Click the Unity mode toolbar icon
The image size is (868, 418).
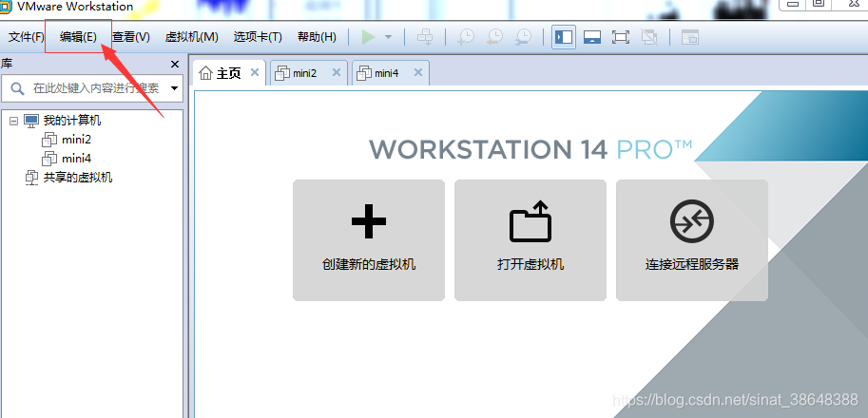coord(648,37)
